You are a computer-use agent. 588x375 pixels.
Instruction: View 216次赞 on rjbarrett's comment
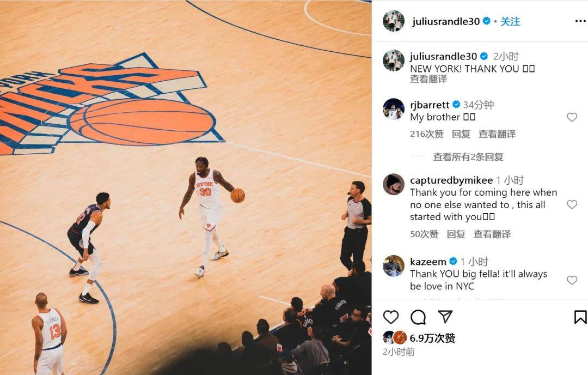click(427, 134)
